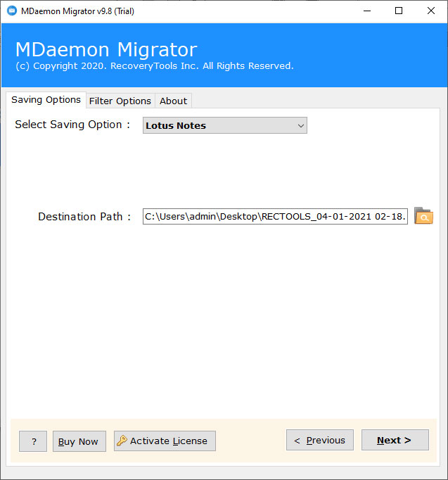
Task: Click the "Destination Path :" label
Action: pos(84,217)
